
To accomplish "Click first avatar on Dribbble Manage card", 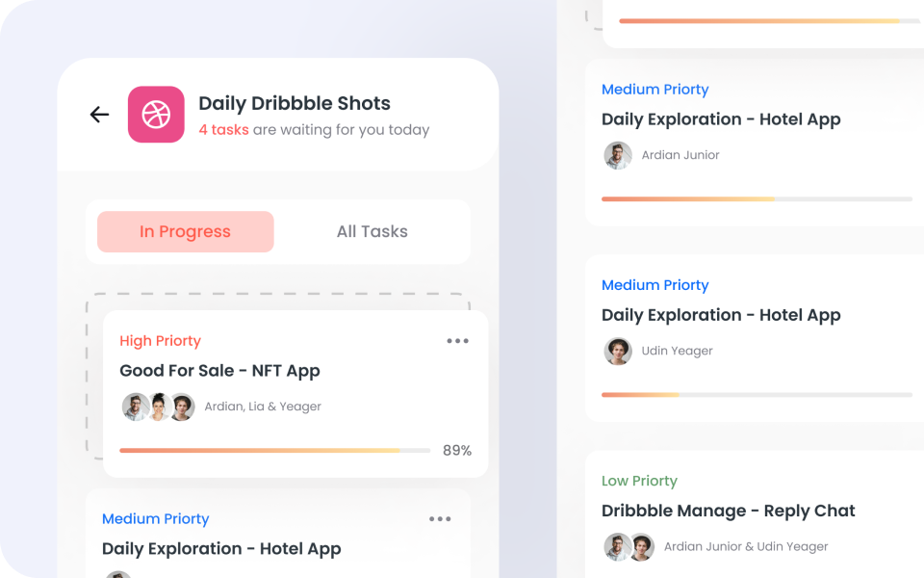I will pyautogui.click(x=618, y=547).
